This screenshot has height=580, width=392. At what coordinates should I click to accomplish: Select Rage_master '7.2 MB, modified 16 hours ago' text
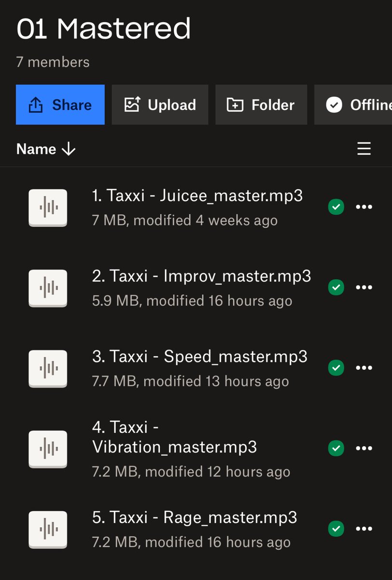coord(191,542)
